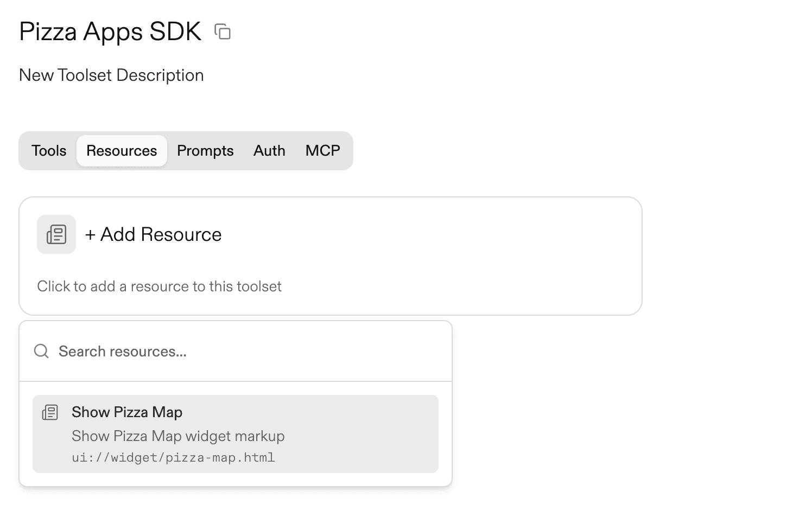Select the Show Pizza Map resource entry
812x511 pixels.
click(236, 434)
